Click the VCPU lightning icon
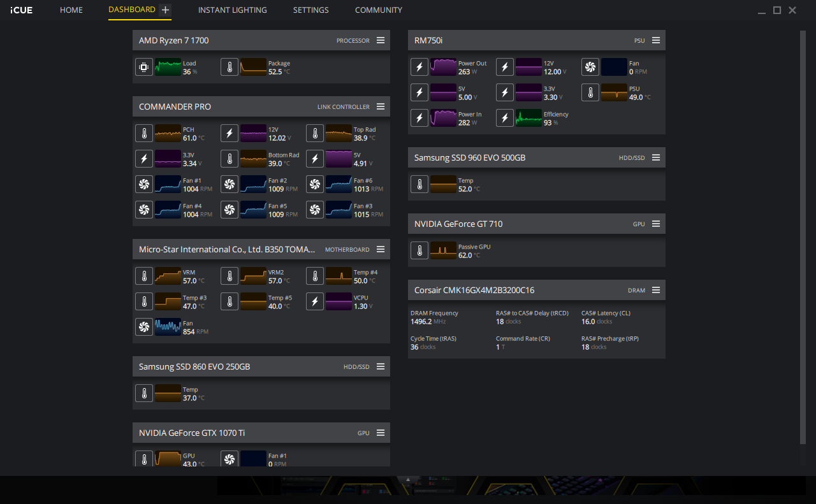Image resolution: width=816 pixels, height=504 pixels. pos(315,301)
